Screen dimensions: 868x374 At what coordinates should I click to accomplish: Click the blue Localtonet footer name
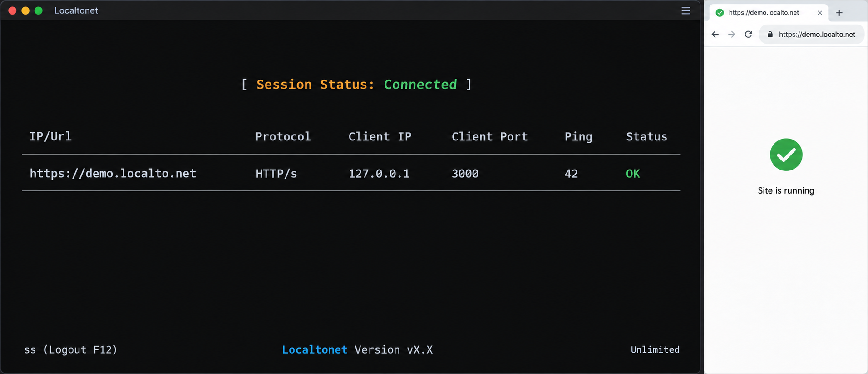pyautogui.click(x=315, y=349)
